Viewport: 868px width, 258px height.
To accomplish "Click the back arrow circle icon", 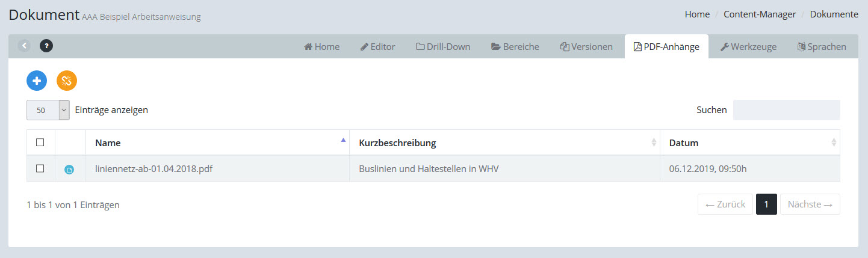I will coord(24,46).
